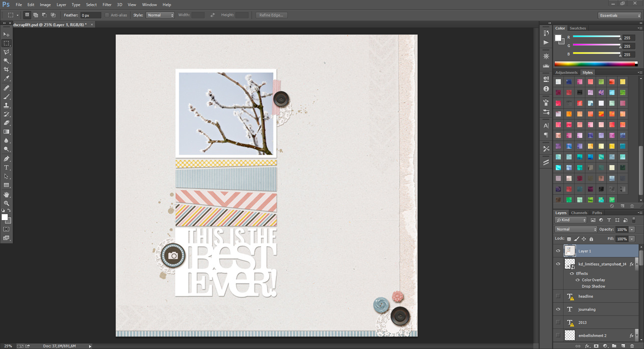Open the tool preset picker arrow
644x349 pixels.
[x=17, y=15]
